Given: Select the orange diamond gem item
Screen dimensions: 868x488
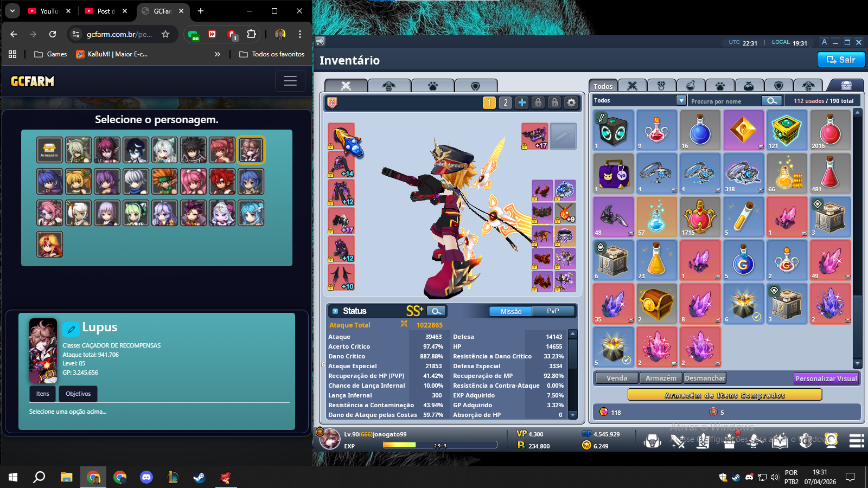Looking at the screenshot, I should coord(743,130).
